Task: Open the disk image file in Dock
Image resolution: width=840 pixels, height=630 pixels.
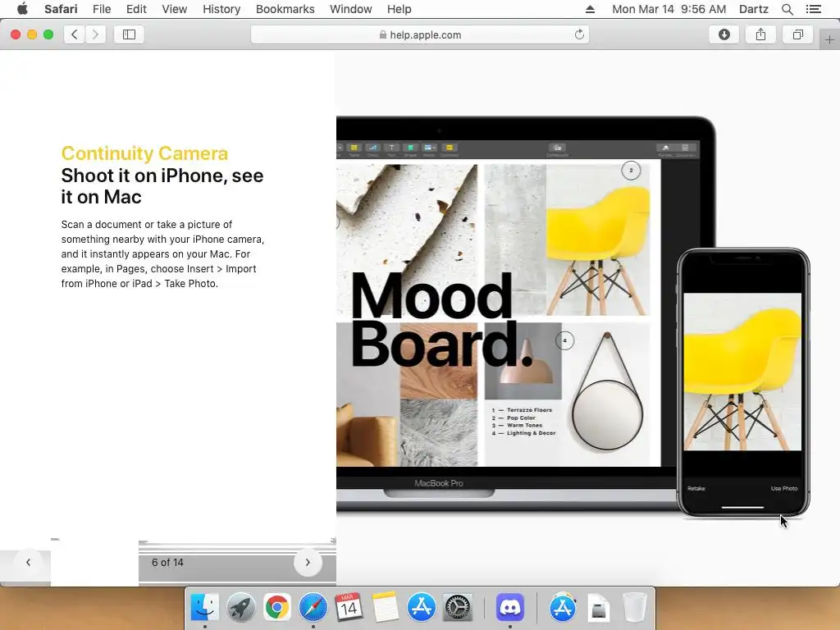Action: click(598, 608)
